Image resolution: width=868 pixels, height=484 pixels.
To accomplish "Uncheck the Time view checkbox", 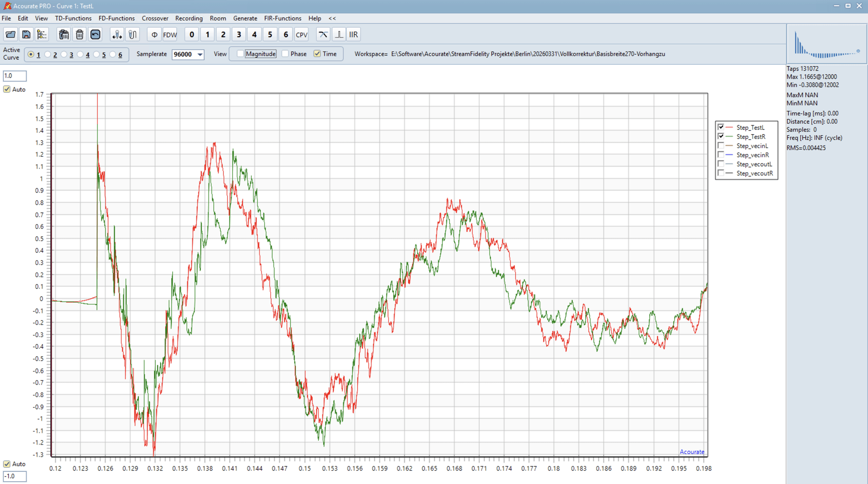I will coord(317,54).
